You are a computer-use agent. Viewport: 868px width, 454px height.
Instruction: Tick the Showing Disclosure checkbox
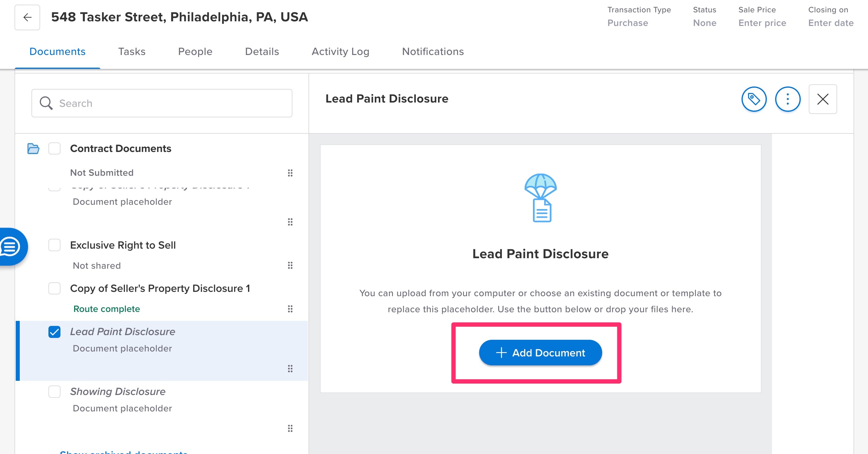tap(54, 392)
